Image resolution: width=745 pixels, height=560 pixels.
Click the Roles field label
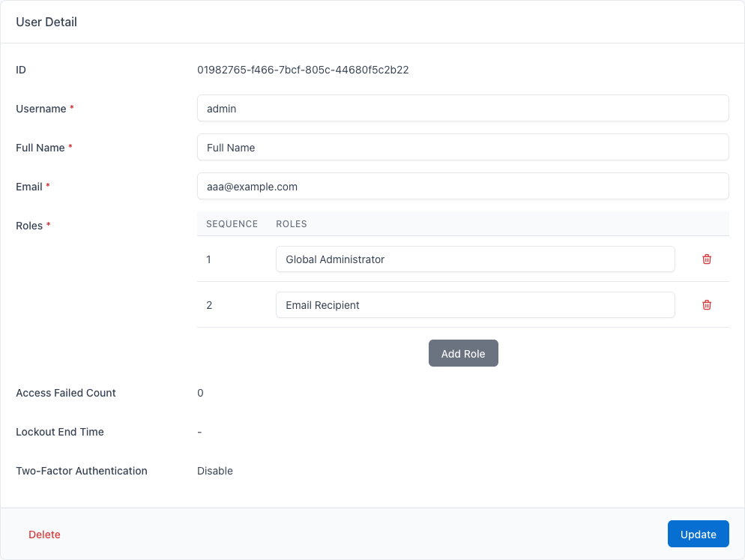29,226
